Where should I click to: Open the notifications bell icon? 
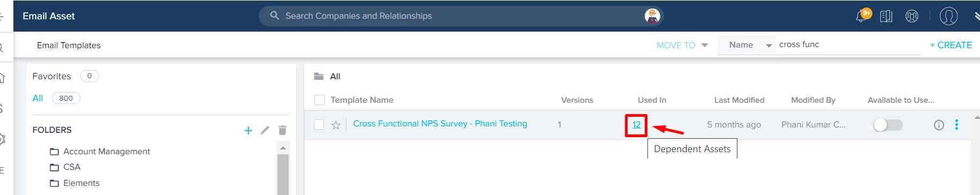[862, 16]
